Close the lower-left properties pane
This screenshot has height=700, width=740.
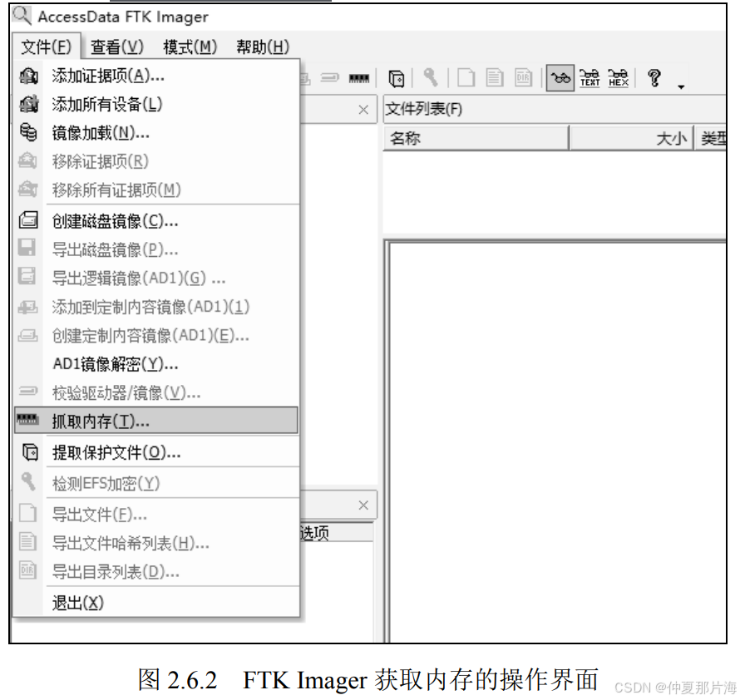click(x=363, y=505)
